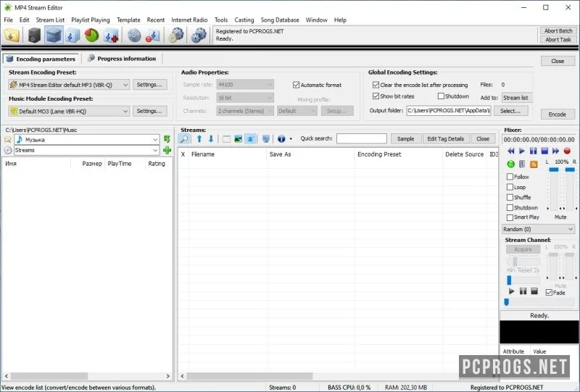Viewport: 580px width, 392px height.
Task: Uncheck Clear the encode list after processing
Action: (376, 85)
